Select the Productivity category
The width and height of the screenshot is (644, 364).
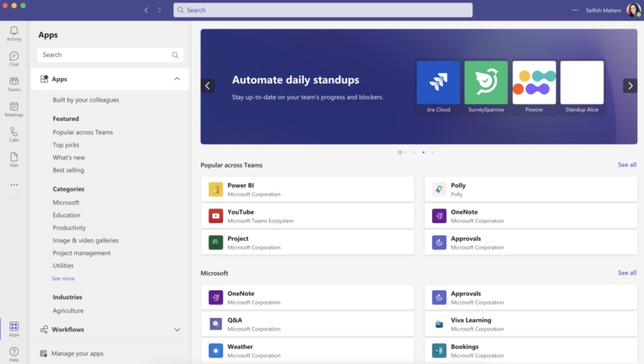(69, 228)
